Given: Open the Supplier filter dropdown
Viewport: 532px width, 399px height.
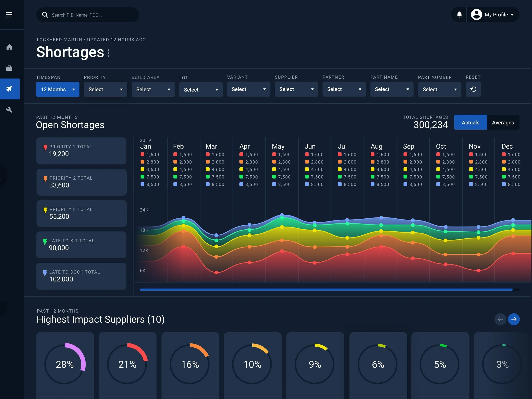Looking at the screenshot, I should point(296,89).
